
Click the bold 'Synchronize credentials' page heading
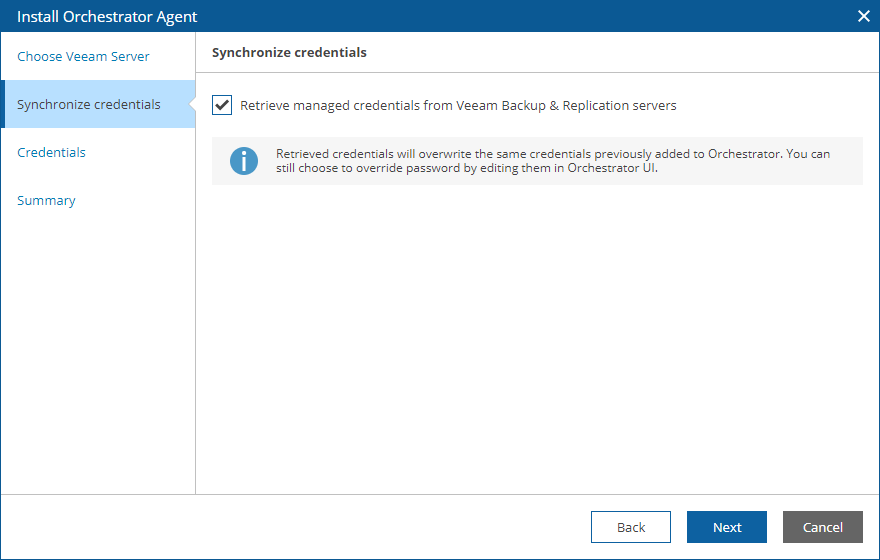click(x=289, y=52)
